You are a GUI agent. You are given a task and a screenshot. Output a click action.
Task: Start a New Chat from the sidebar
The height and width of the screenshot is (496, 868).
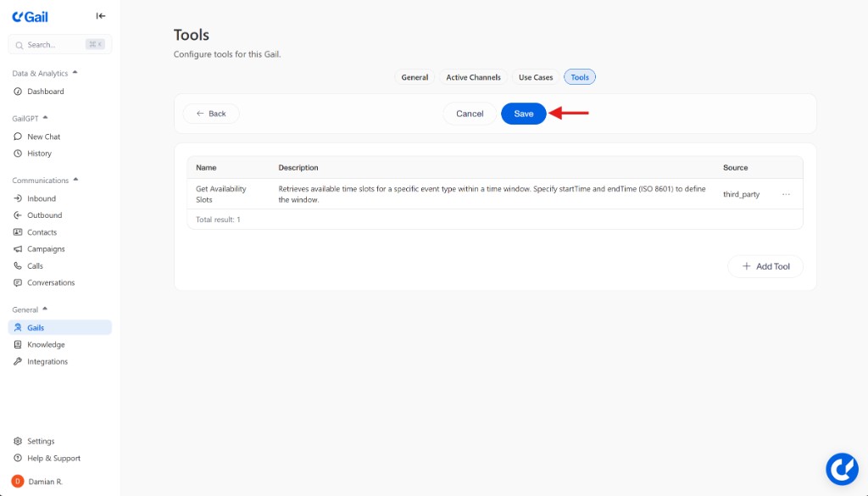[x=43, y=137]
